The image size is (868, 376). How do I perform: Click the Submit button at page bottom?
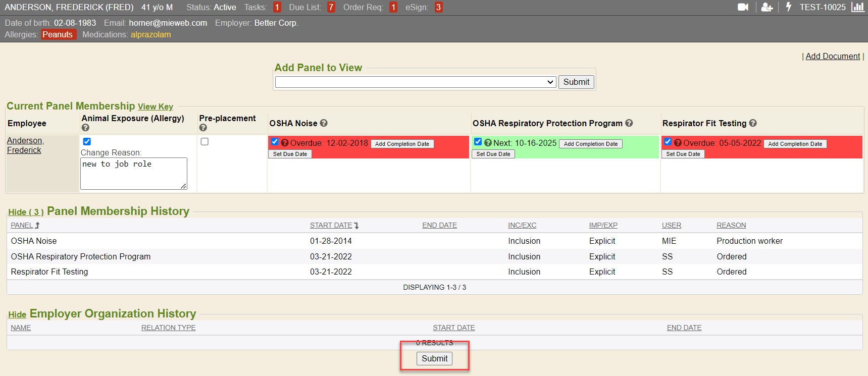(x=434, y=358)
